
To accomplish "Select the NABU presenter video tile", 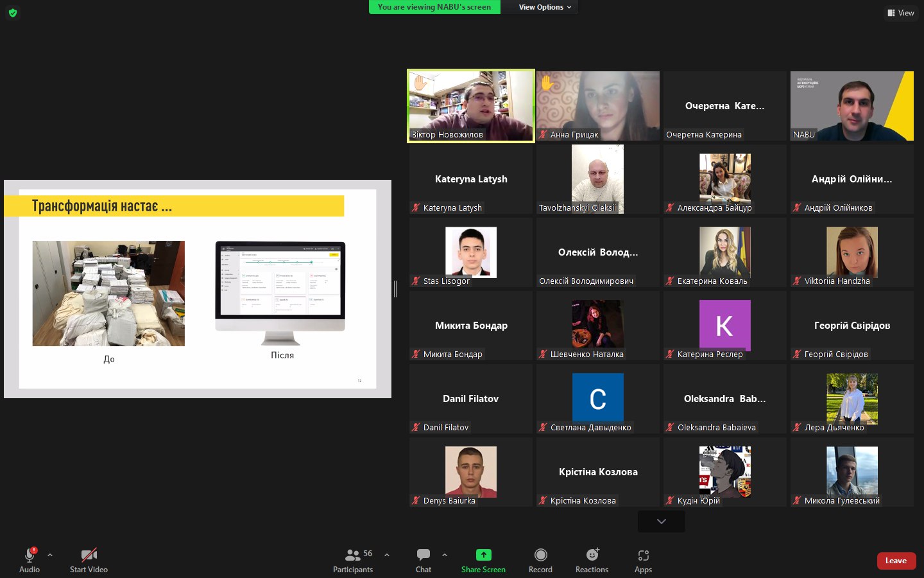I will [x=851, y=106].
